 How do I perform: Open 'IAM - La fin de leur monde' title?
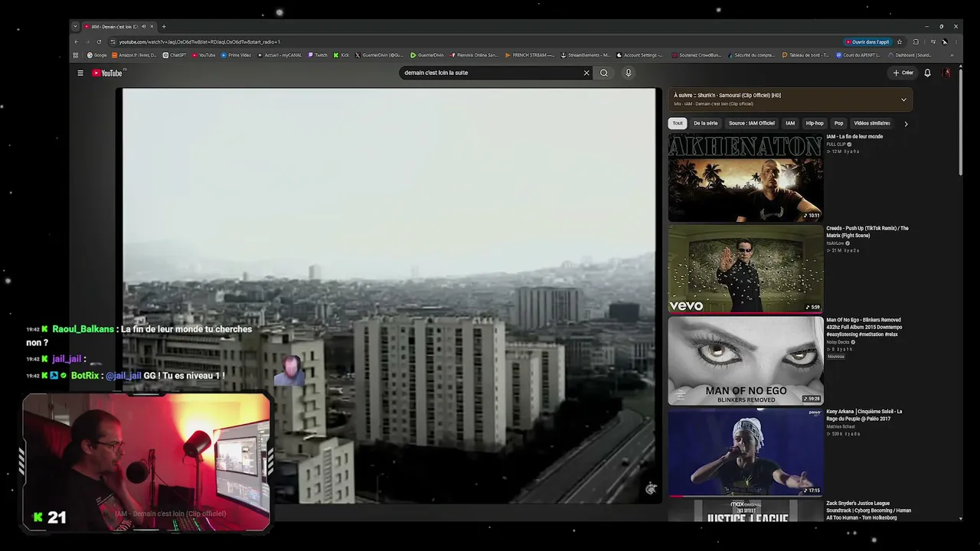tap(854, 136)
